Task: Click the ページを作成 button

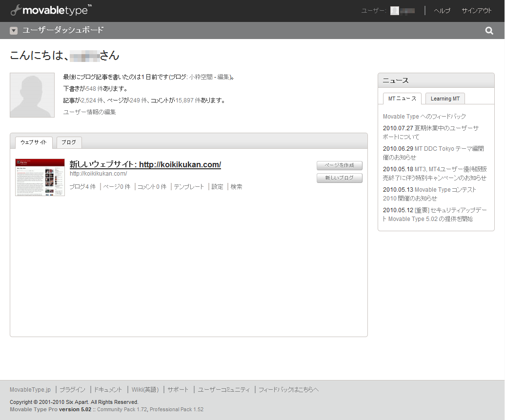Action: 340,165
